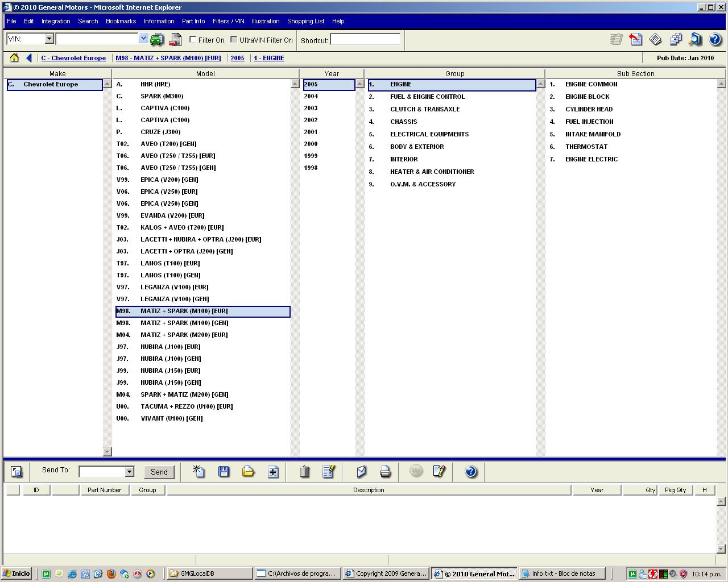Click the diamond-shaped page icon in top toolbar

tap(656, 39)
